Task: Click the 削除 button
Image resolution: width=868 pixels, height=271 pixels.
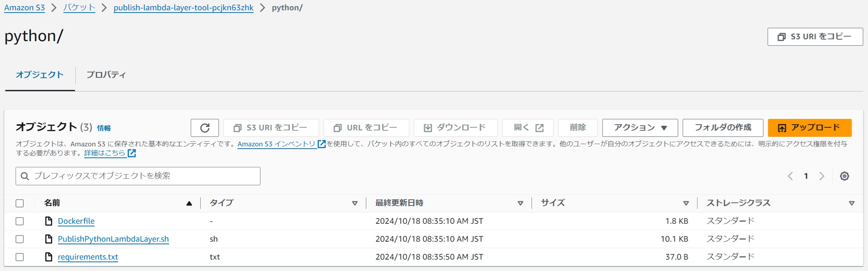Action: [x=578, y=128]
